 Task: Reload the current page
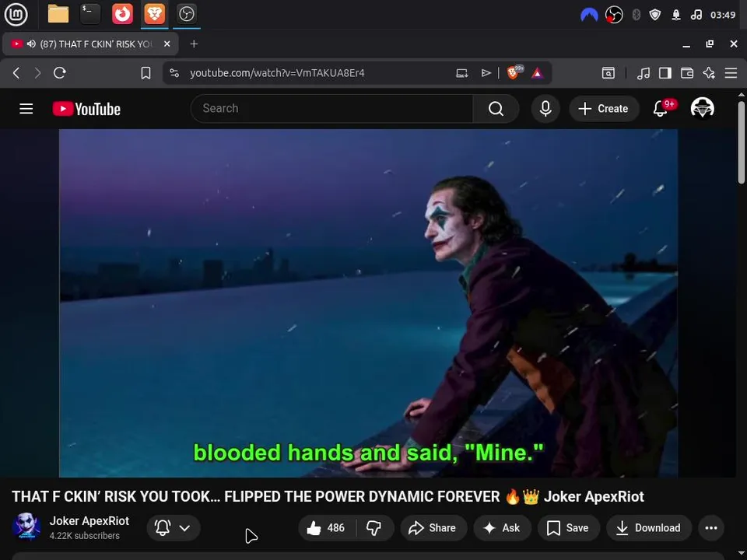(x=60, y=73)
